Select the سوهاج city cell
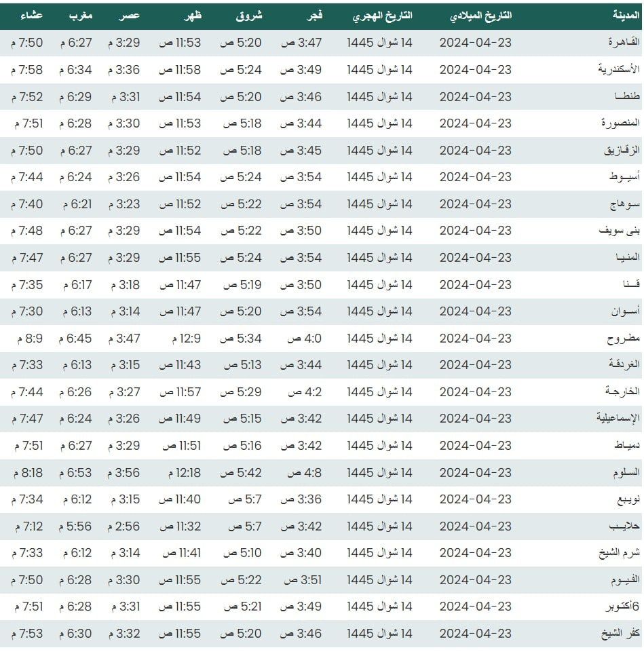 (x=624, y=204)
